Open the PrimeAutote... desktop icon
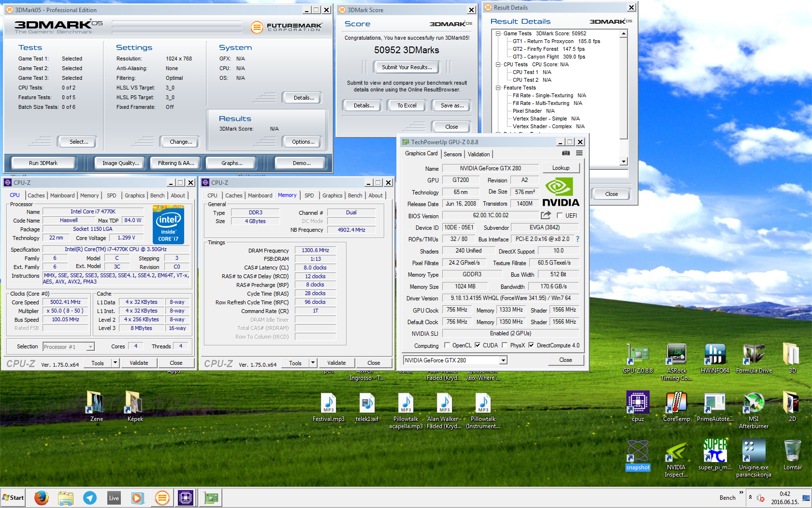This screenshot has height=508, width=812. pos(715,406)
